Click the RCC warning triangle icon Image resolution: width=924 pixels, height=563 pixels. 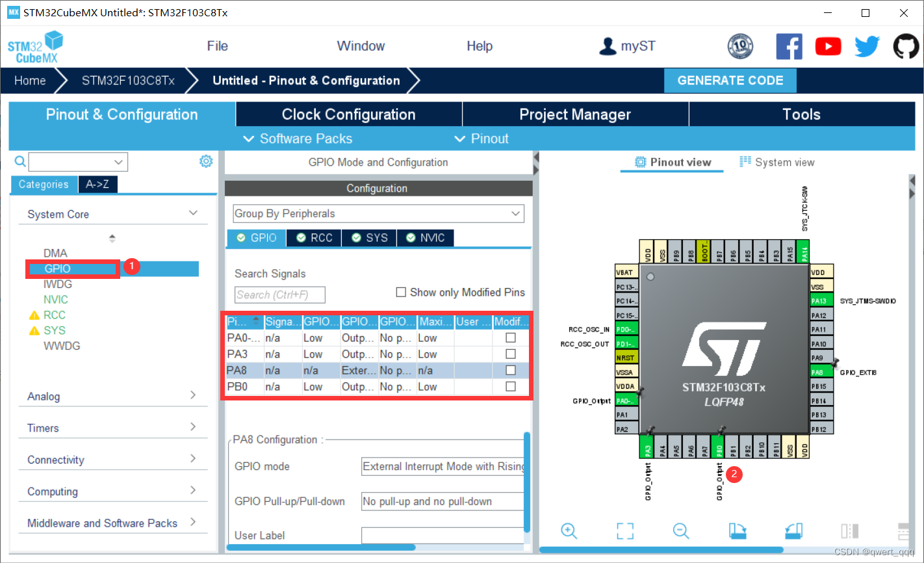[x=34, y=315]
